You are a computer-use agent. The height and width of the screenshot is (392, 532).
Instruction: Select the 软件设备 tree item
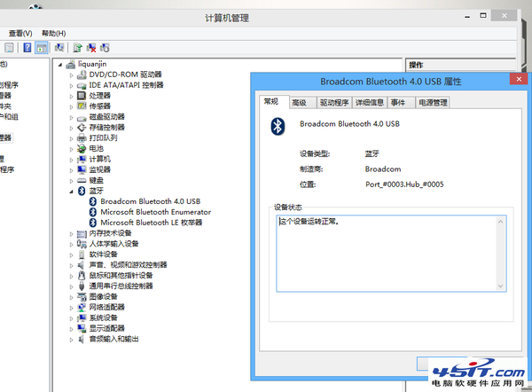[x=103, y=255]
